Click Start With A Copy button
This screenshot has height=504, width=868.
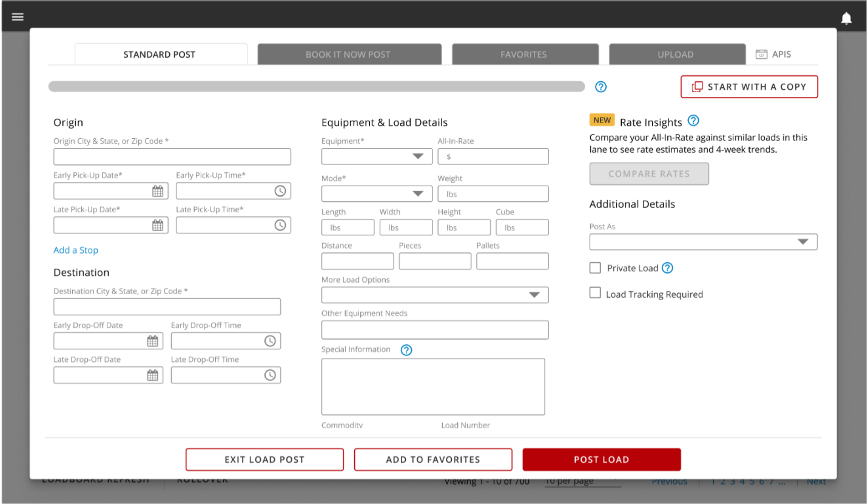(749, 87)
